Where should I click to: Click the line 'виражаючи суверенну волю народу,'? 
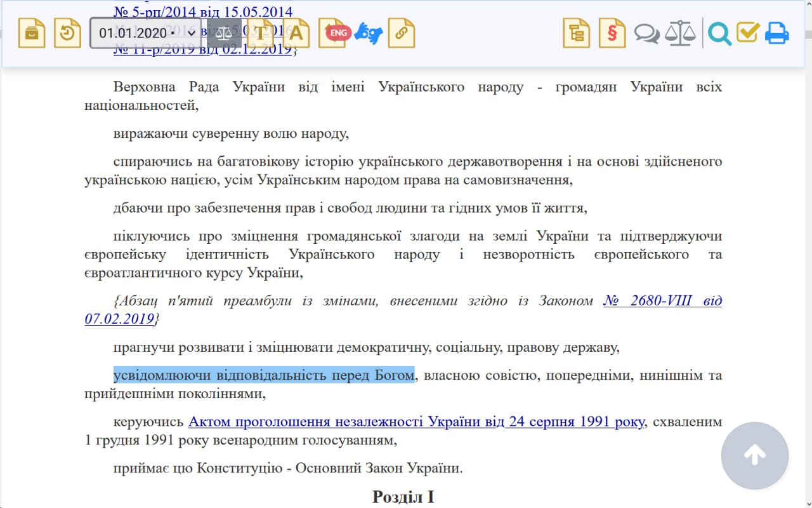231,134
